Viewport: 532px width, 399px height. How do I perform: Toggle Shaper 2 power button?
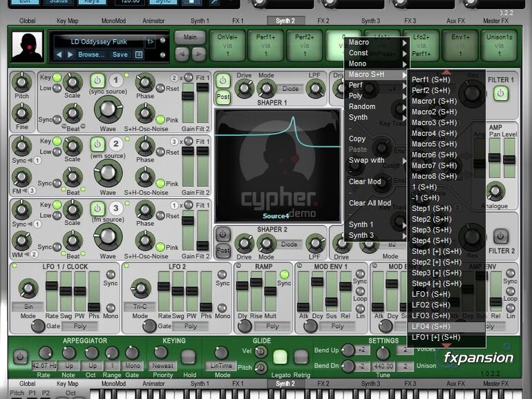(223, 234)
